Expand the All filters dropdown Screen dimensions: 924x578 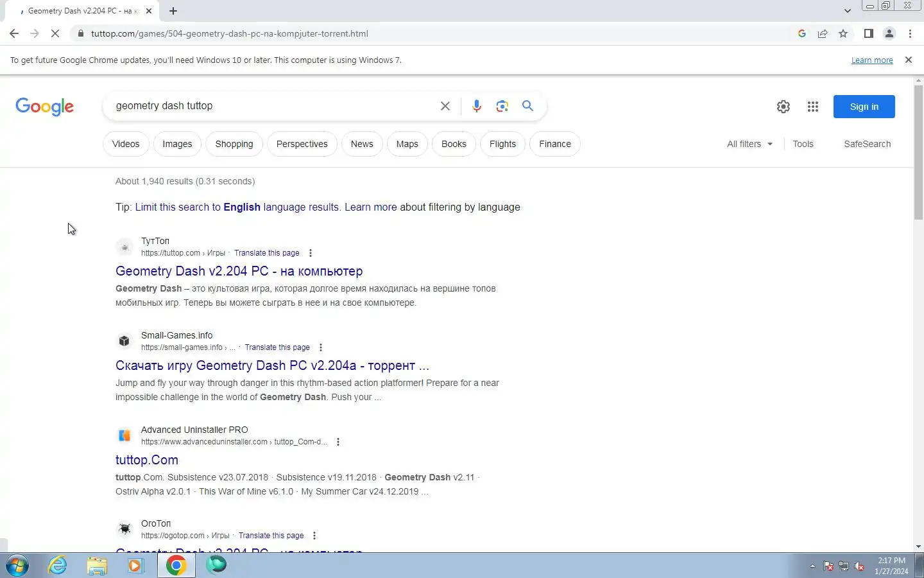coord(749,144)
